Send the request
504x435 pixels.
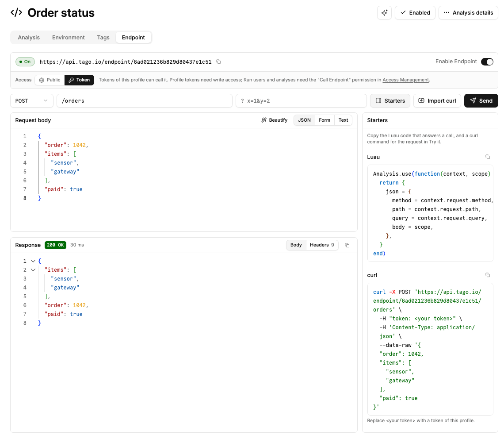[481, 101]
